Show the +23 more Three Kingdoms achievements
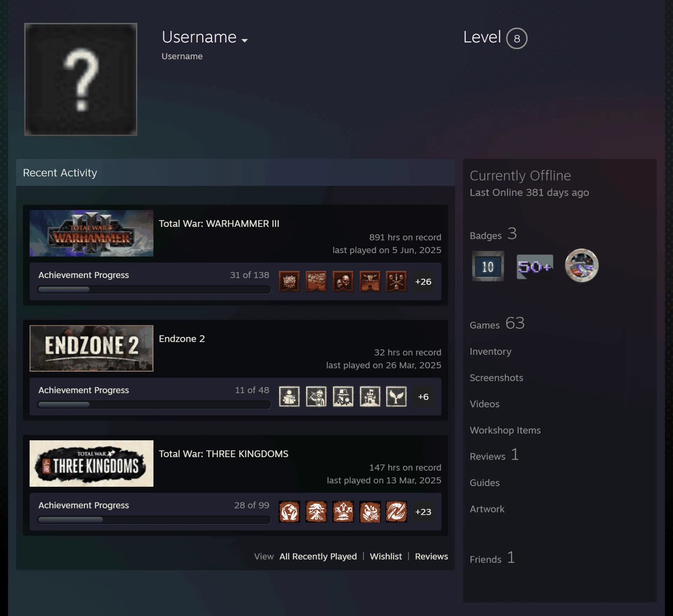Screen dimensions: 673x616 tap(423, 512)
